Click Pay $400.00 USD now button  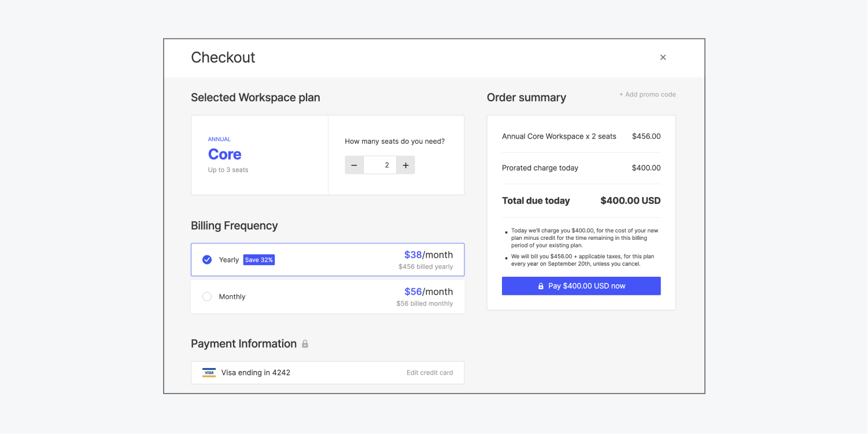click(581, 286)
